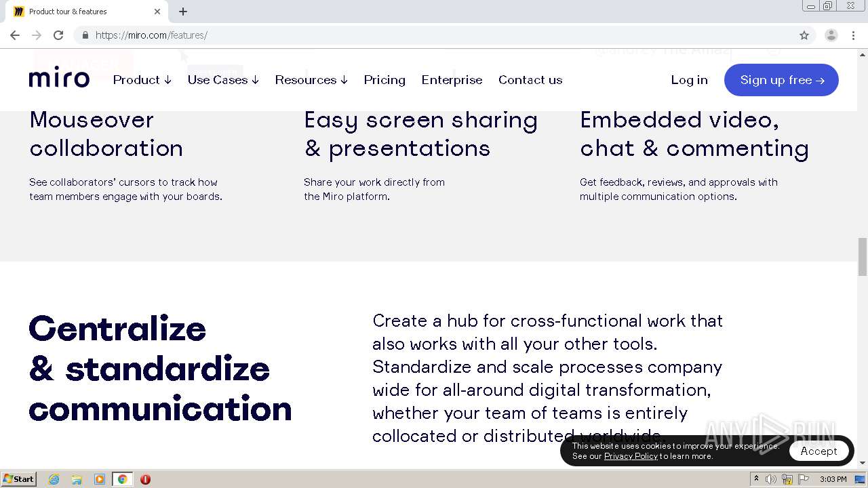868x488 pixels.
Task: Click Embedded video, chat & commenting heading
Action: 694,134
